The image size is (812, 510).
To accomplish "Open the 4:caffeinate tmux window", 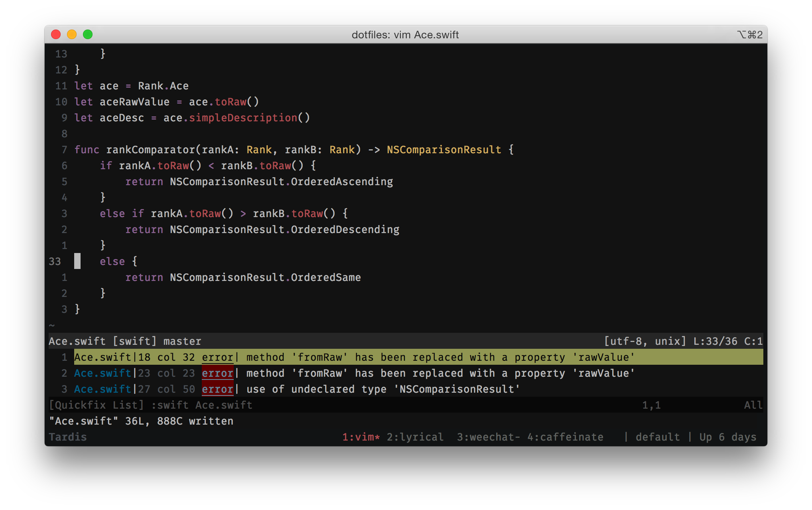I will pyautogui.click(x=565, y=437).
